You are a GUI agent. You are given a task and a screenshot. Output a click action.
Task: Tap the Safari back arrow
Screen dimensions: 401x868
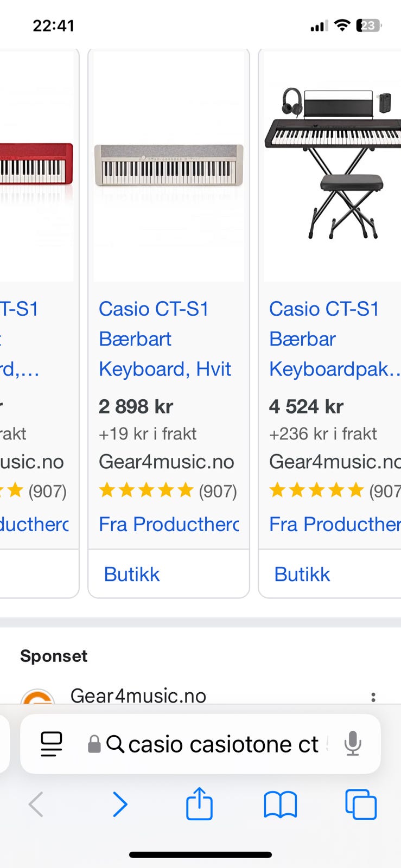click(36, 804)
